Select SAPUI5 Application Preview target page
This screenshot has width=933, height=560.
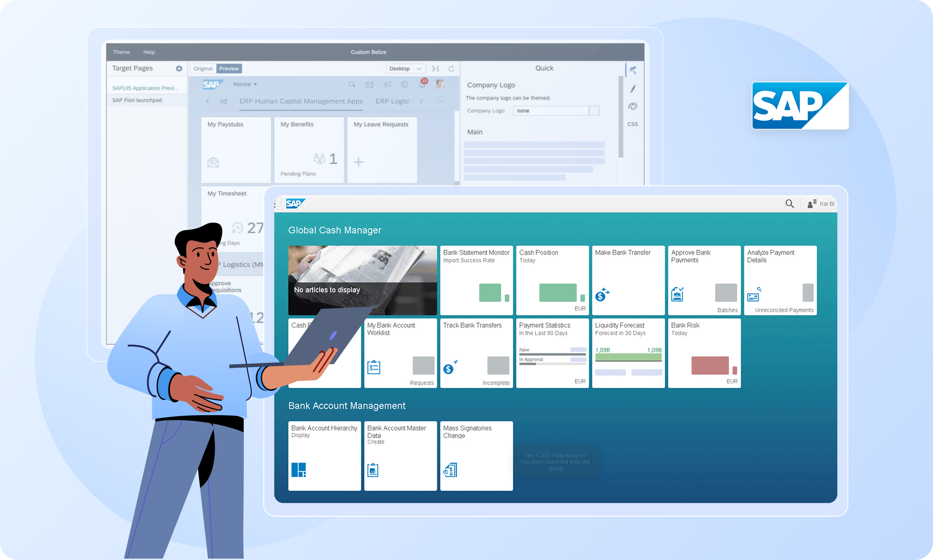pyautogui.click(x=145, y=88)
